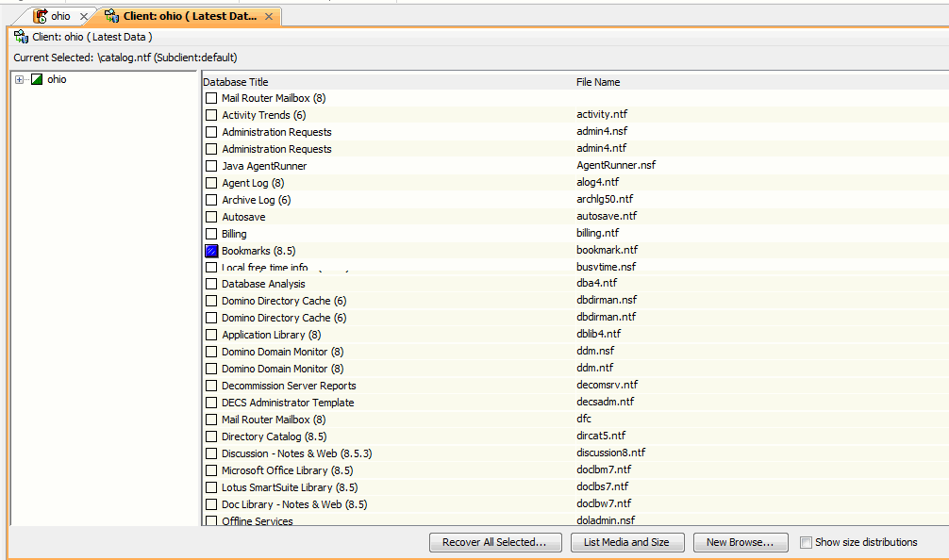Click the client icon on the Client: ohio tab

[113, 15]
